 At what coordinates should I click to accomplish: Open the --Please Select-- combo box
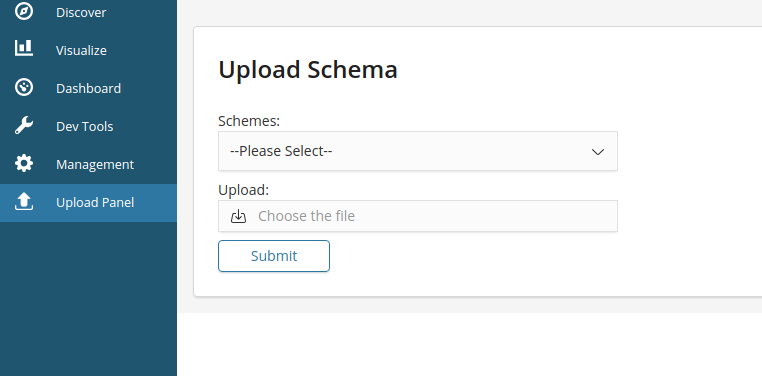418,151
